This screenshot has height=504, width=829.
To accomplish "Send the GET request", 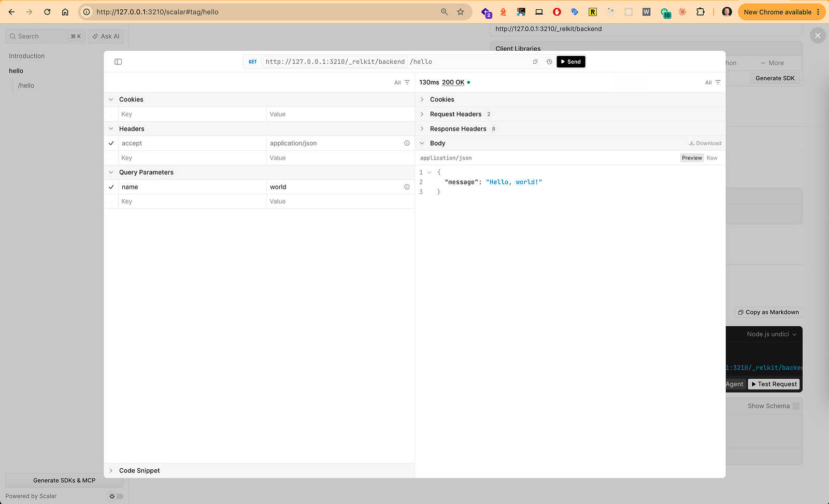I will pyautogui.click(x=571, y=62).
